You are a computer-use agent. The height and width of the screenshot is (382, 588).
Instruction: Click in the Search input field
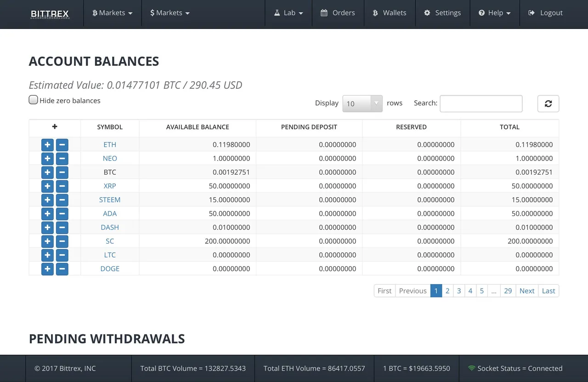pos(481,103)
